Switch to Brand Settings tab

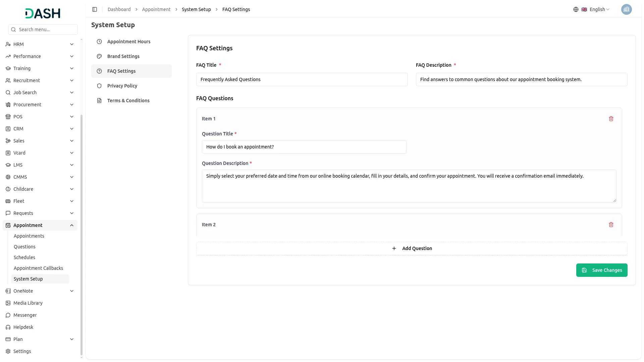[x=123, y=56]
